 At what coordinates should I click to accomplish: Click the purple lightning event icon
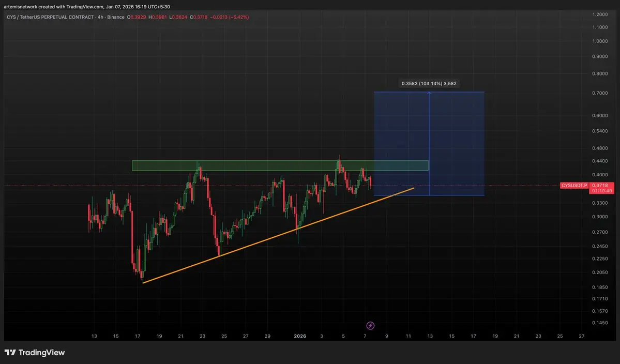370,326
